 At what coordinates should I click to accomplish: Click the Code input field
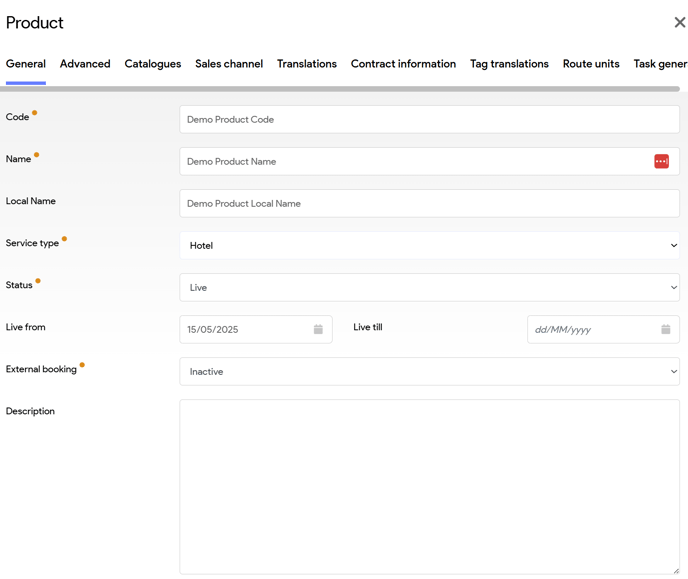pos(429,119)
